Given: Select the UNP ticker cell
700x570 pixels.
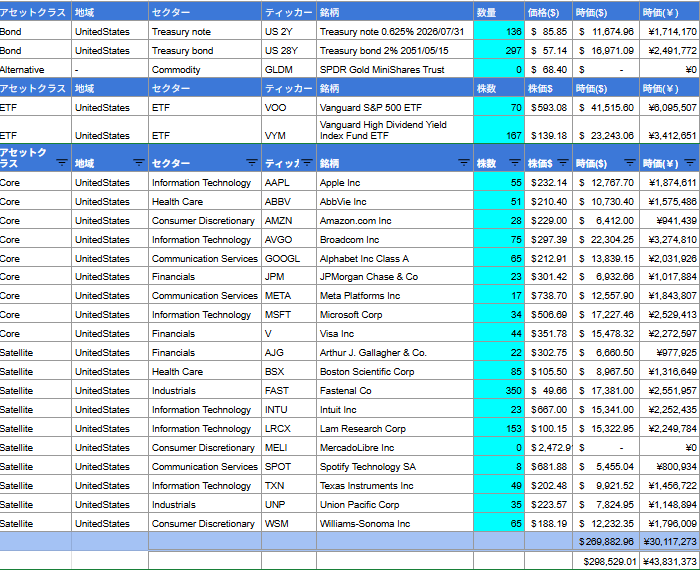Looking at the screenshot, I should click(289, 504).
